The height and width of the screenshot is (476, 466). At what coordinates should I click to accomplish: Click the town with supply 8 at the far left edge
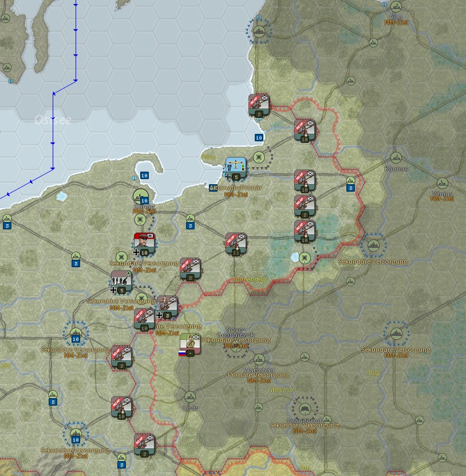tap(7, 219)
